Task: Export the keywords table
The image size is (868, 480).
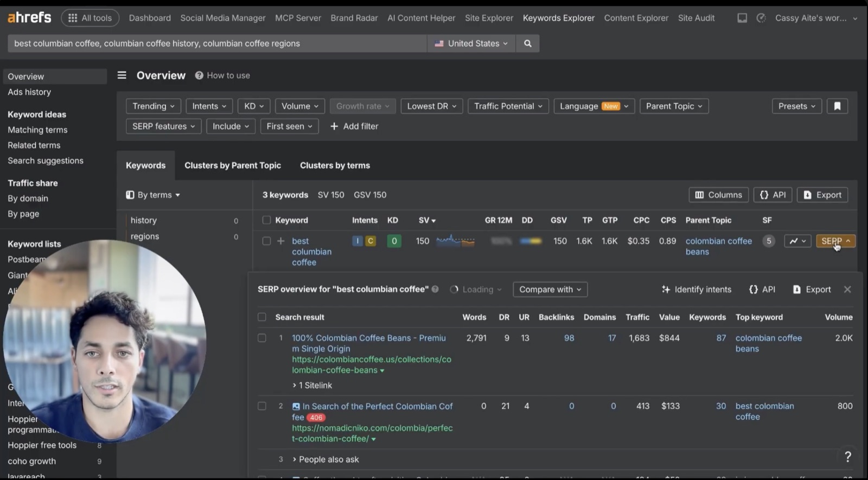Action: (822, 195)
